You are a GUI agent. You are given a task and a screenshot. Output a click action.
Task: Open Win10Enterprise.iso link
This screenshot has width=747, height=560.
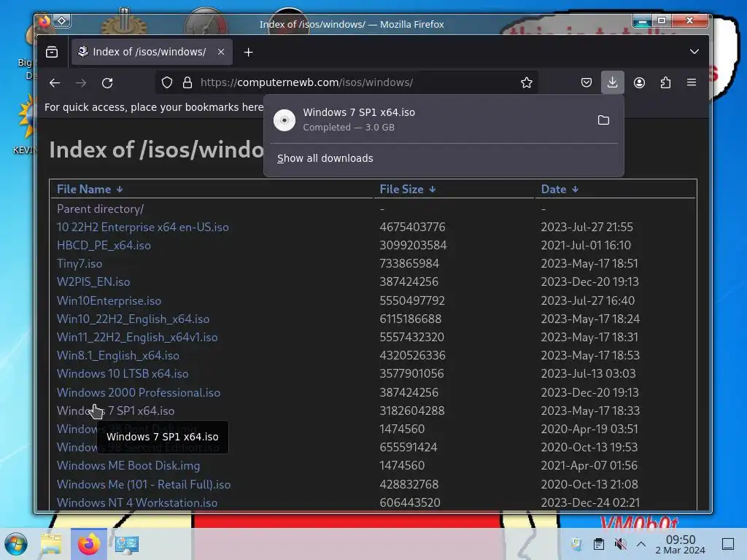pos(109,301)
